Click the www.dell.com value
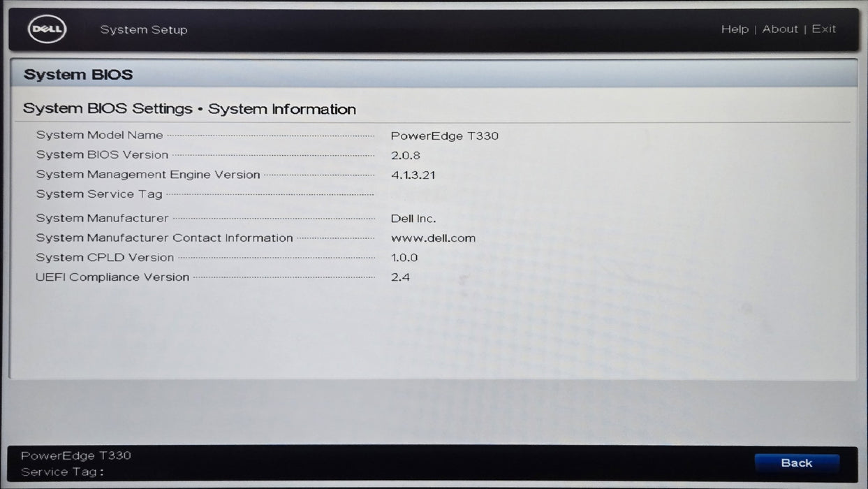The height and width of the screenshot is (489, 868). (x=433, y=239)
